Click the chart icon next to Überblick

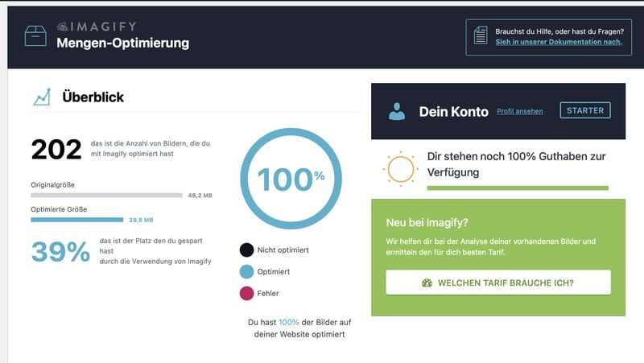[42, 97]
